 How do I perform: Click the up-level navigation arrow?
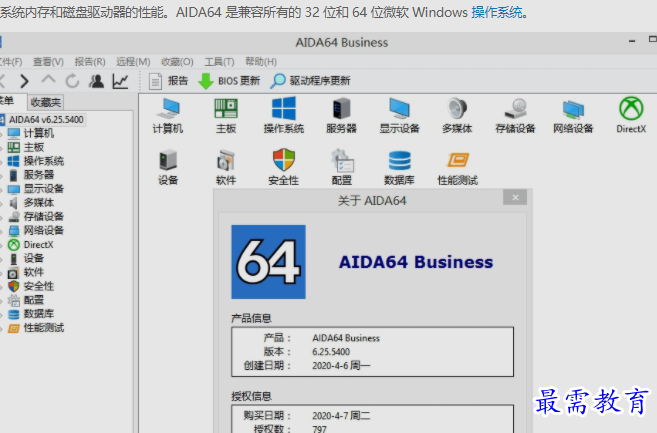pos(49,80)
